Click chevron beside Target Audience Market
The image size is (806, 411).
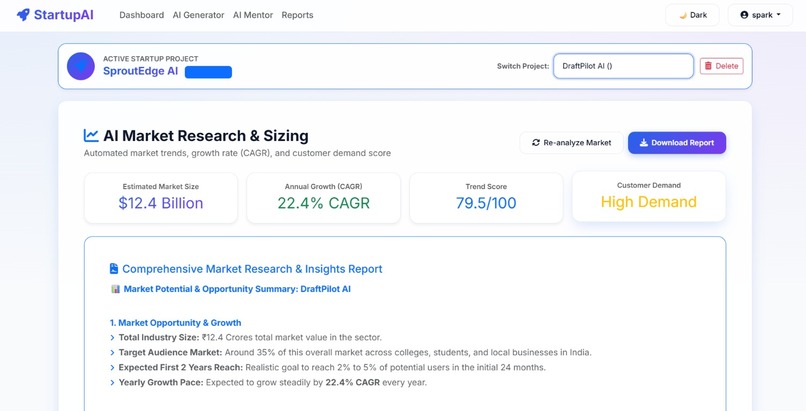coord(113,352)
